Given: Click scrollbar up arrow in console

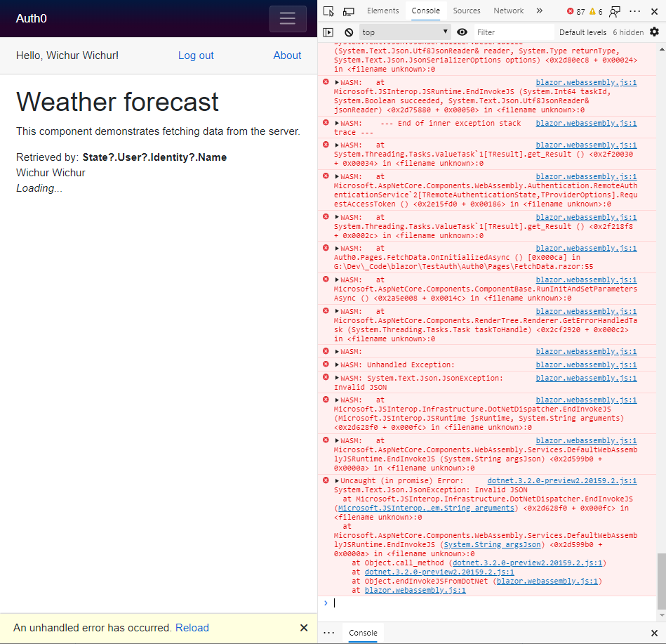Looking at the screenshot, I should tap(661, 49).
